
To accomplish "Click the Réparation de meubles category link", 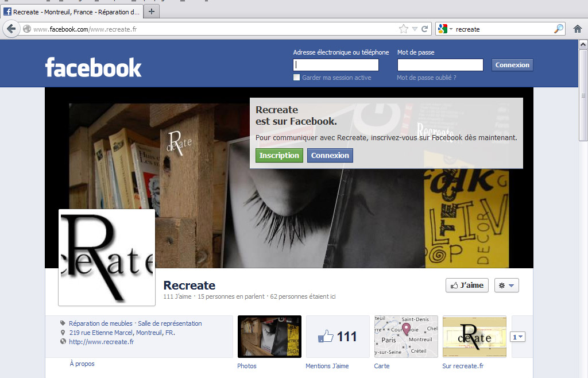I will 100,323.
